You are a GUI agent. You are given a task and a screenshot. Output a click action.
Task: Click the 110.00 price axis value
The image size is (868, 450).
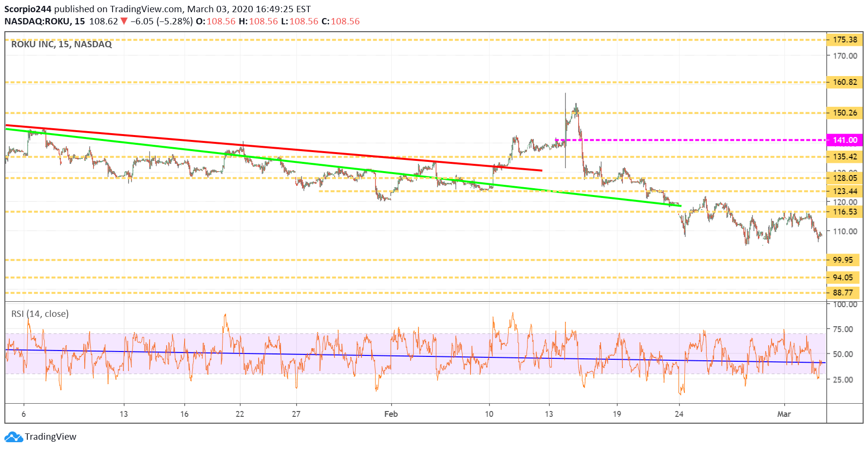click(x=845, y=232)
